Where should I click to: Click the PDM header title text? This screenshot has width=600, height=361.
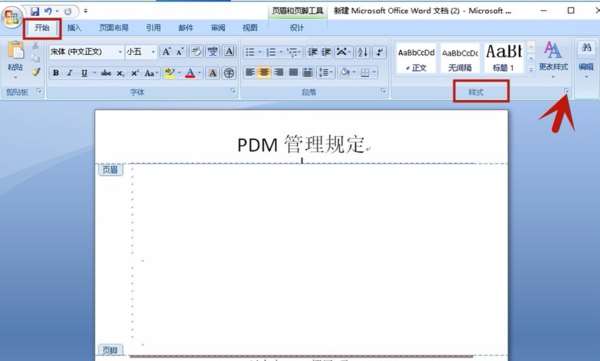[x=301, y=145]
